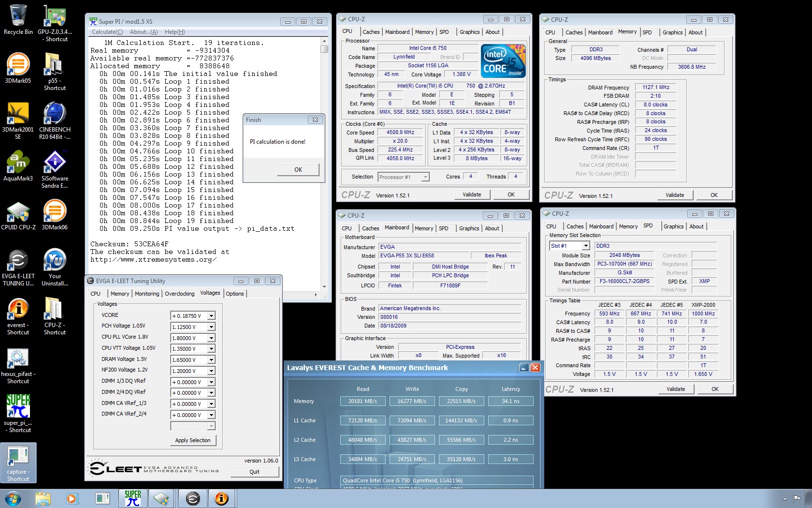
Task: Open the CPU VTT Voltage dropdown
Action: click(x=211, y=349)
